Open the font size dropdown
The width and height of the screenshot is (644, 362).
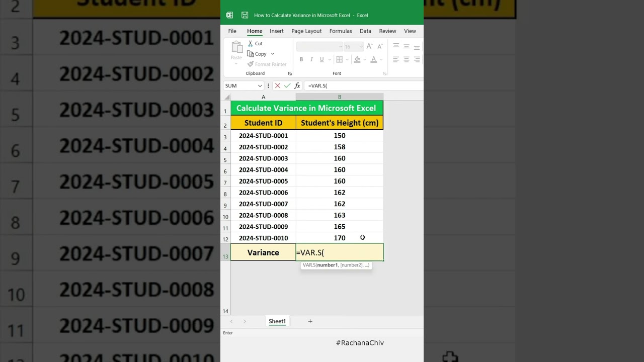361,46
